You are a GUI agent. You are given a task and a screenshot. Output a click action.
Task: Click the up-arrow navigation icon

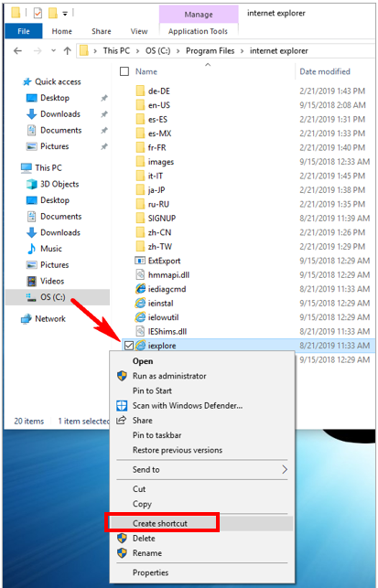67,50
